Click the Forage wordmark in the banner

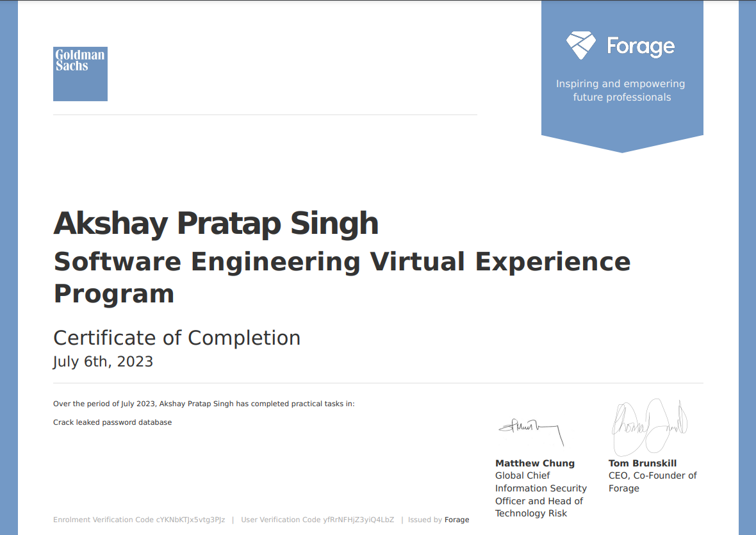[640, 46]
